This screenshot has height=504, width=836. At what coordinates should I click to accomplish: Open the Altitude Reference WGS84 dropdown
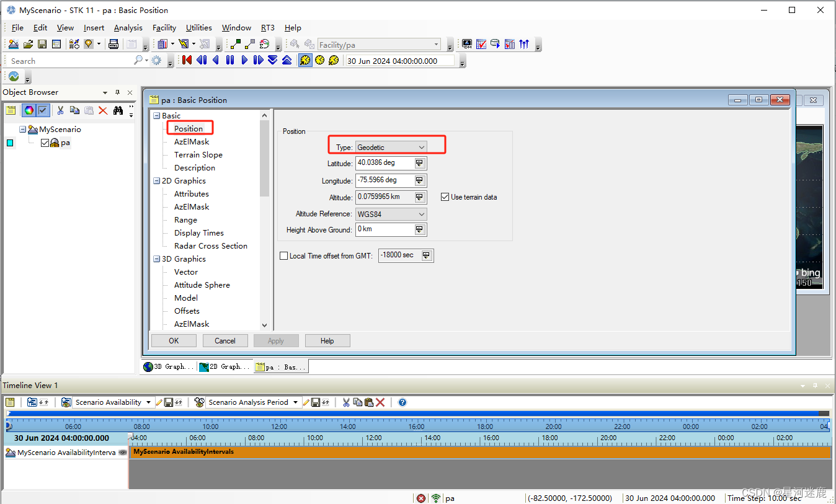[x=391, y=214]
